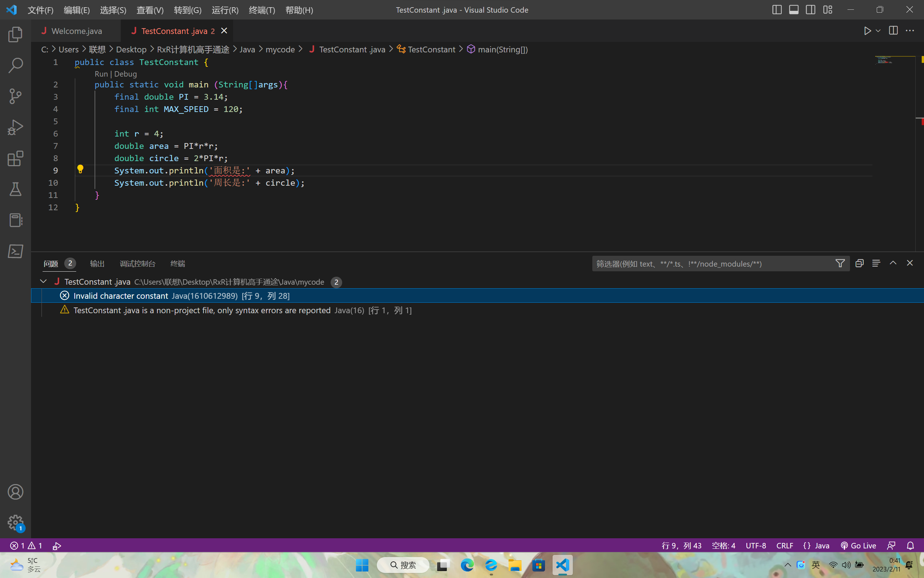The height and width of the screenshot is (578, 924).
Task: Open Microsoft Store from taskbar
Action: coord(539,565)
